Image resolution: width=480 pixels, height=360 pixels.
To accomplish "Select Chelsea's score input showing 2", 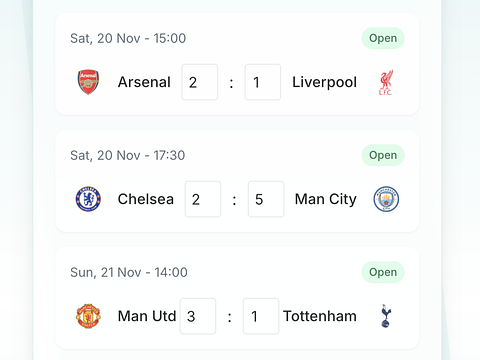I will coord(203,199).
